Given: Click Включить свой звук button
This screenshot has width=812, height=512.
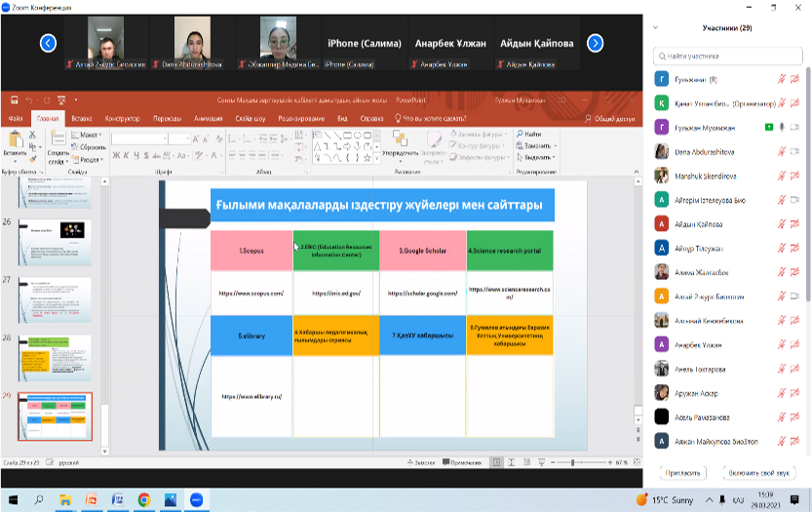Looking at the screenshot, I should (760, 472).
